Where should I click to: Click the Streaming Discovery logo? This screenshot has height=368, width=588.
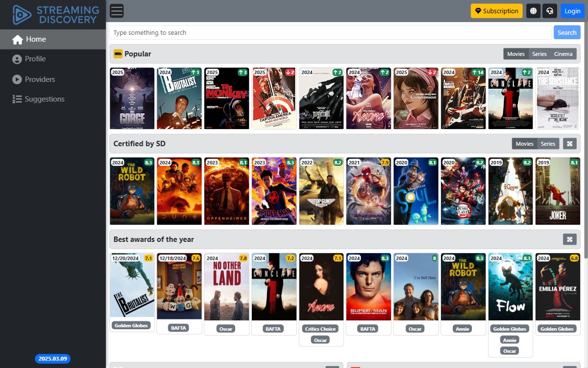pos(55,15)
